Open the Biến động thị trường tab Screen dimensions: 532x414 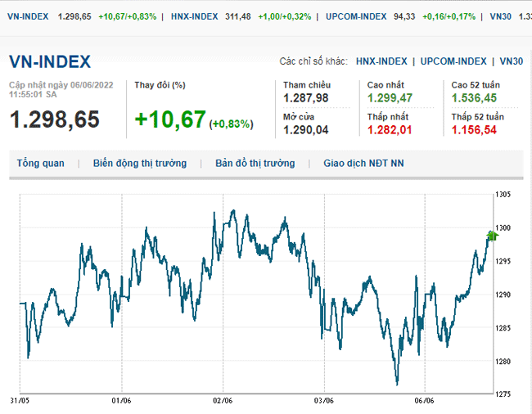(x=138, y=163)
